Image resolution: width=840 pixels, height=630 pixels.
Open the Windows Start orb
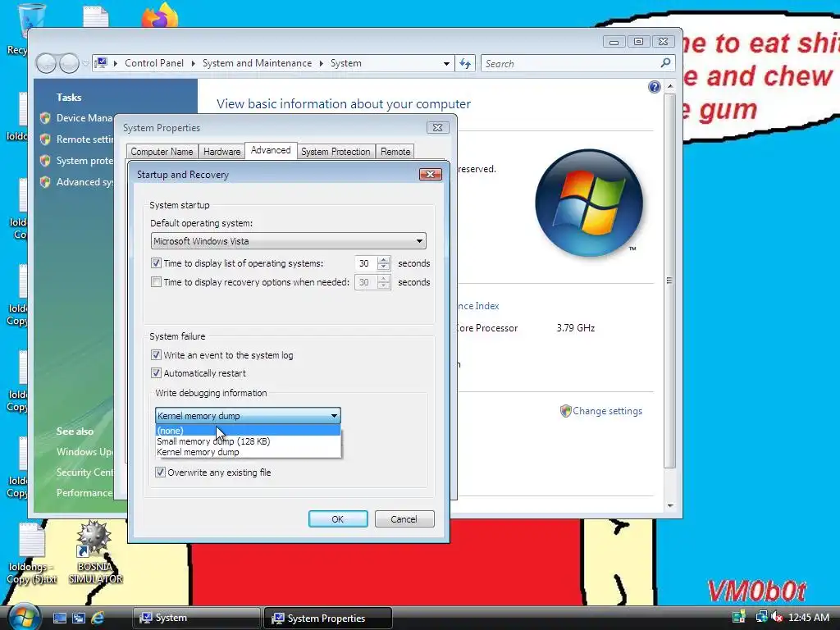pyautogui.click(x=24, y=617)
